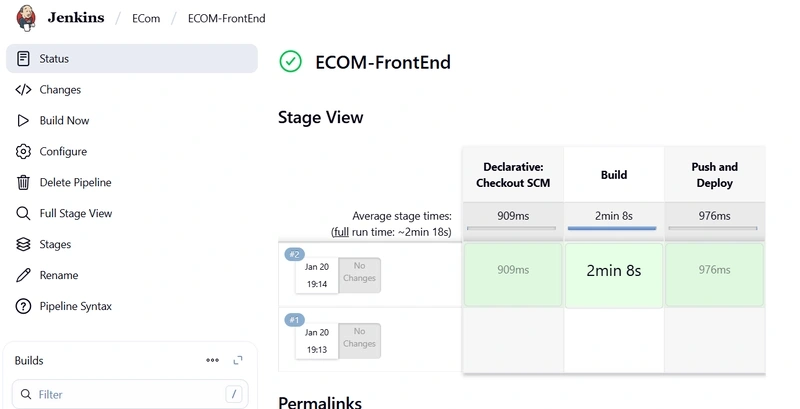Open ECOM-FrontEnd breadcrumb link

click(227, 18)
